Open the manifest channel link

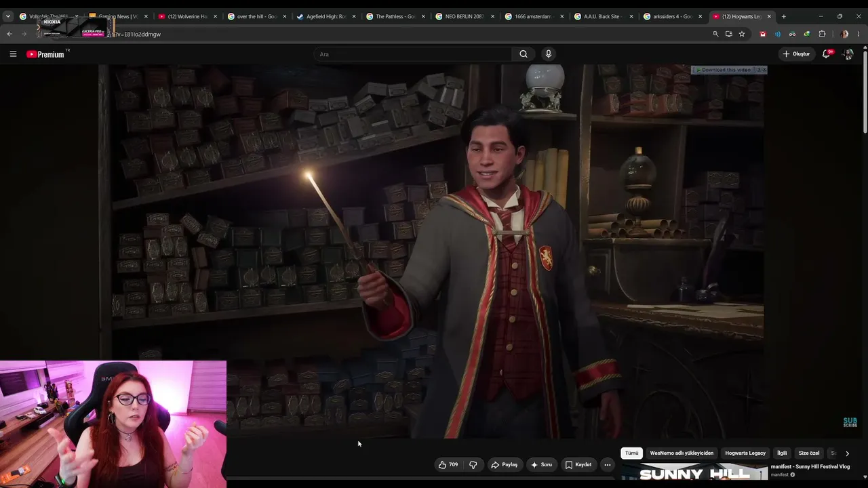[x=780, y=474]
